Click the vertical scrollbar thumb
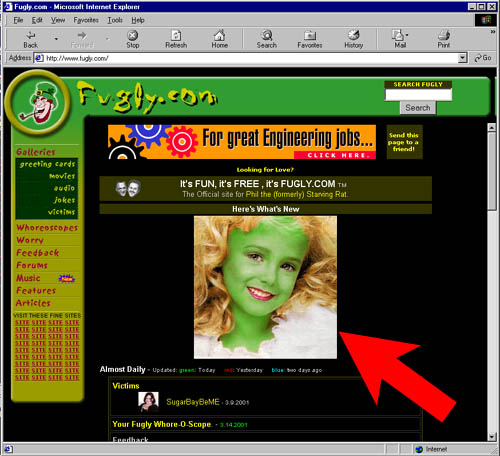Screen dimensions: 500x456 point(492,171)
